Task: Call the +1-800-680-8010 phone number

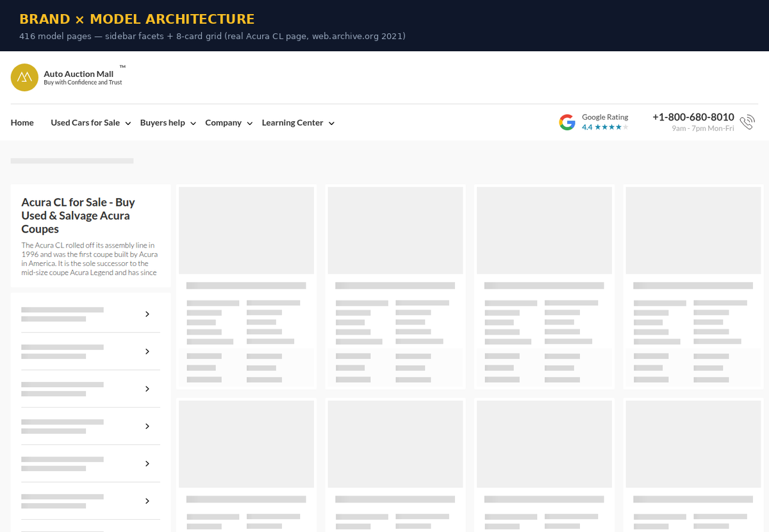Action: pos(693,117)
